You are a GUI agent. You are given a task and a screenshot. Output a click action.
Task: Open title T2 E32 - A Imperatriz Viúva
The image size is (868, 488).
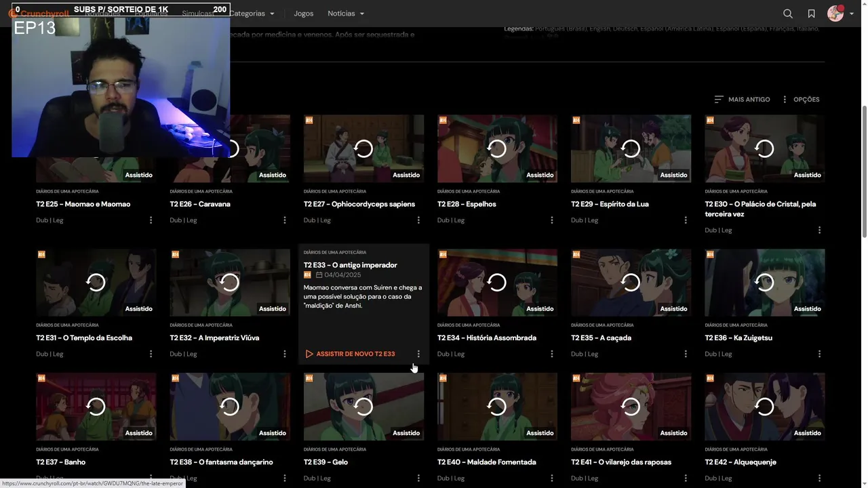coord(214,338)
